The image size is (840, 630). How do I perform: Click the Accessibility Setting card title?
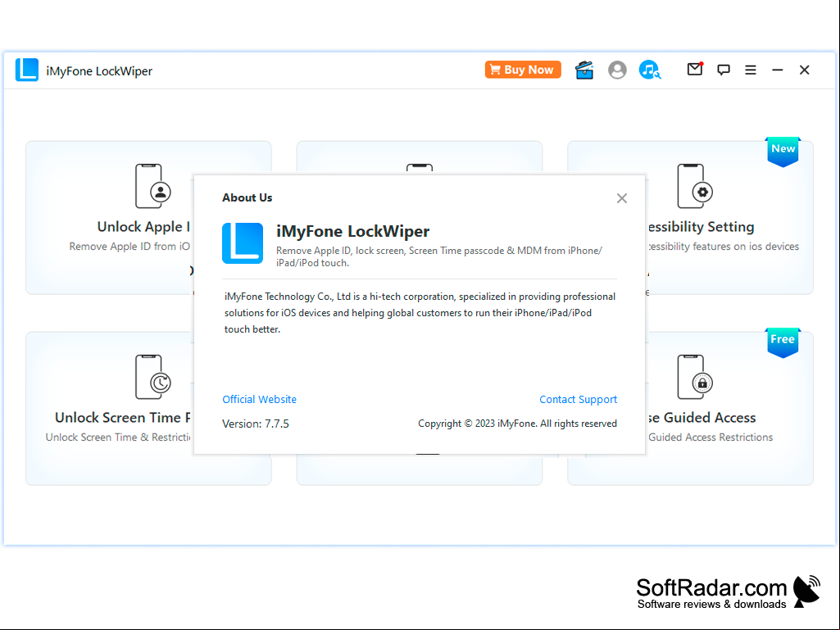click(701, 227)
